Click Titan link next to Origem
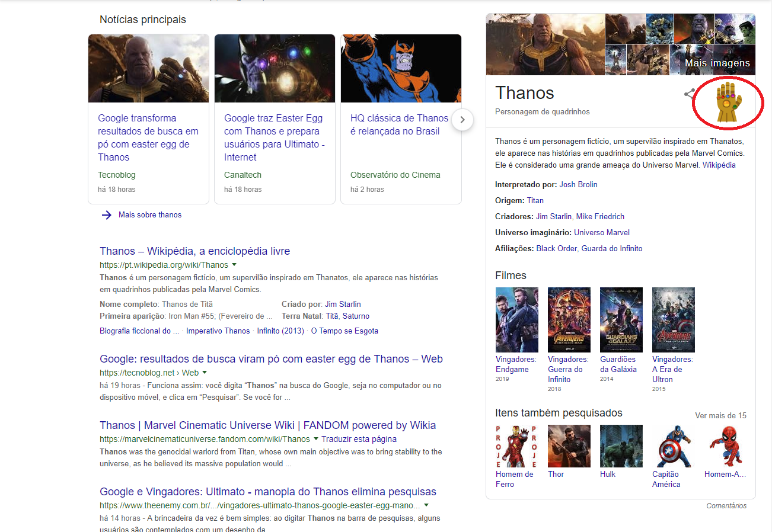This screenshot has width=772, height=532. coord(535,200)
